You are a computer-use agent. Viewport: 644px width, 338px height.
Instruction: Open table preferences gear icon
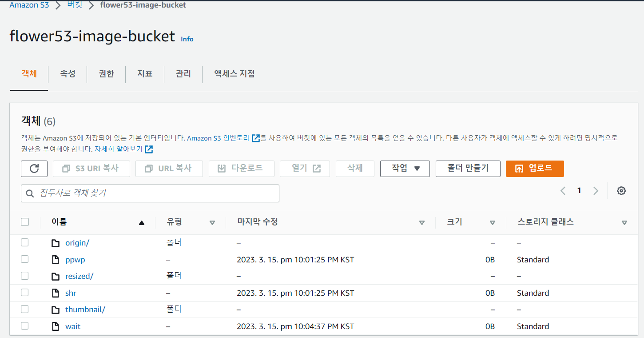pos(621,191)
